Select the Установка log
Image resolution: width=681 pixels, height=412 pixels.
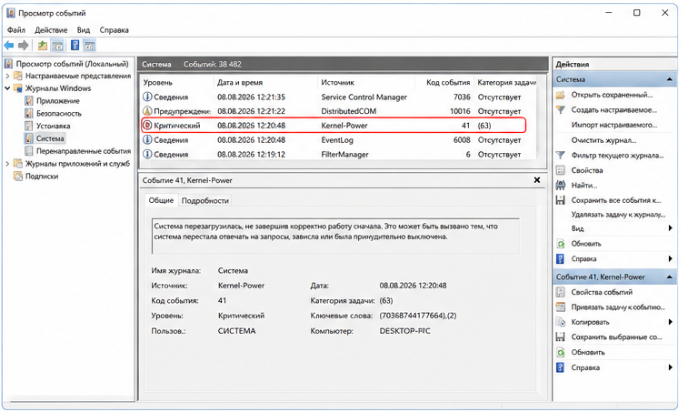point(53,126)
